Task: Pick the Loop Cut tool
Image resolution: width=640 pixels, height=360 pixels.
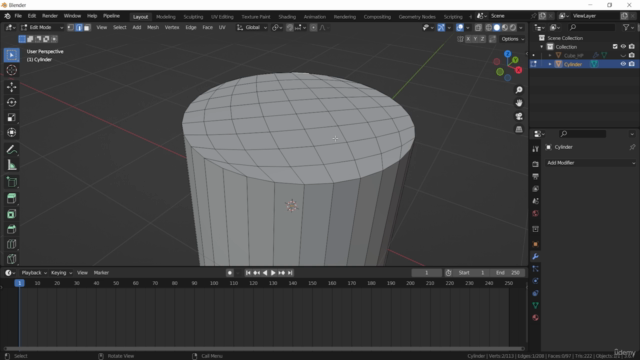Action: [11, 244]
